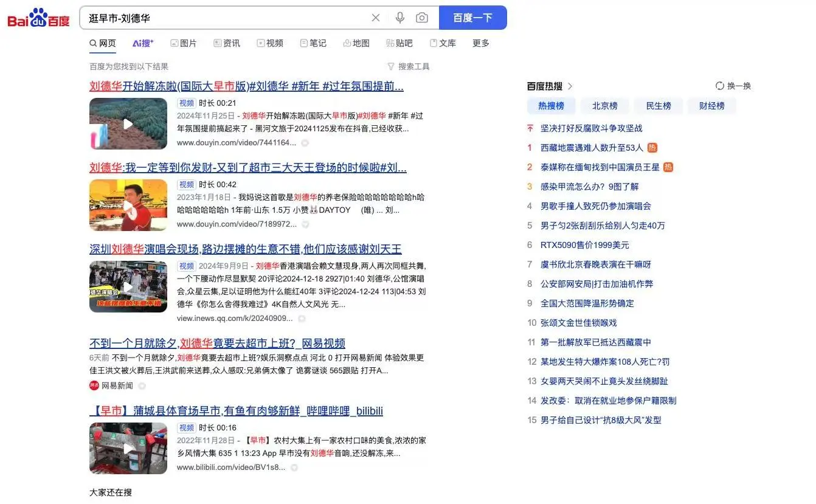Expand 百度热搜 via its chevron
816x504 pixels.
[570, 86]
